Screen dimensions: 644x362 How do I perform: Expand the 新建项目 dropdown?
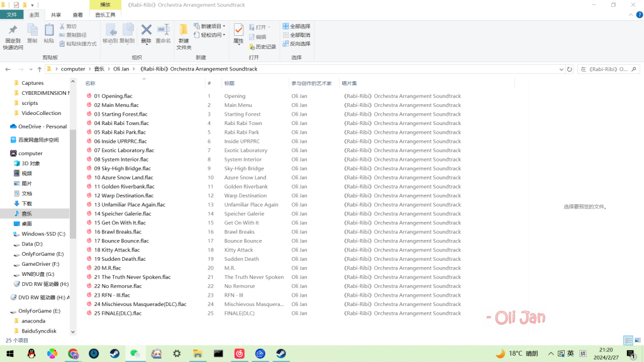point(209,26)
